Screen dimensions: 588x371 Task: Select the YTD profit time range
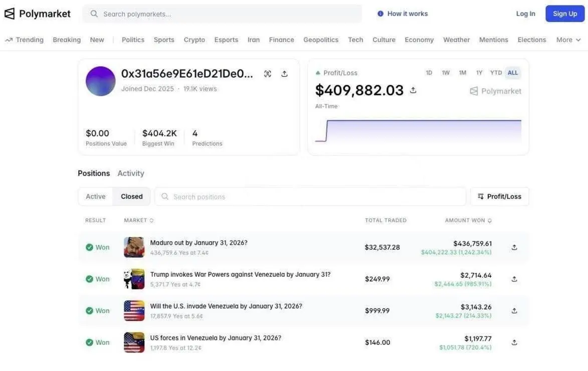click(496, 73)
